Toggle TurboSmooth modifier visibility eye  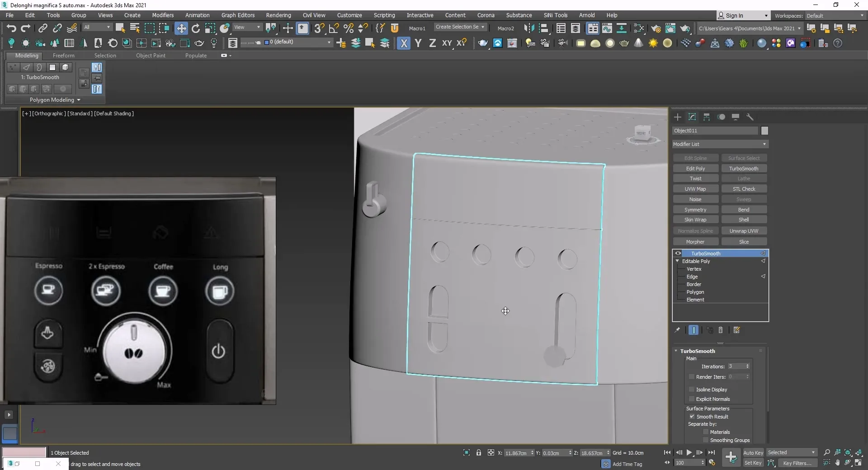(x=678, y=254)
